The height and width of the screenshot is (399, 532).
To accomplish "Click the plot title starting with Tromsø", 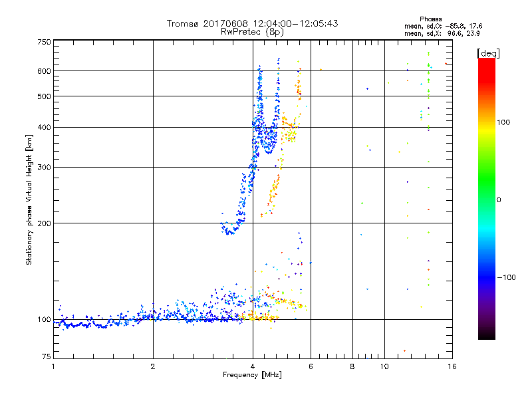I will (252, 23).
